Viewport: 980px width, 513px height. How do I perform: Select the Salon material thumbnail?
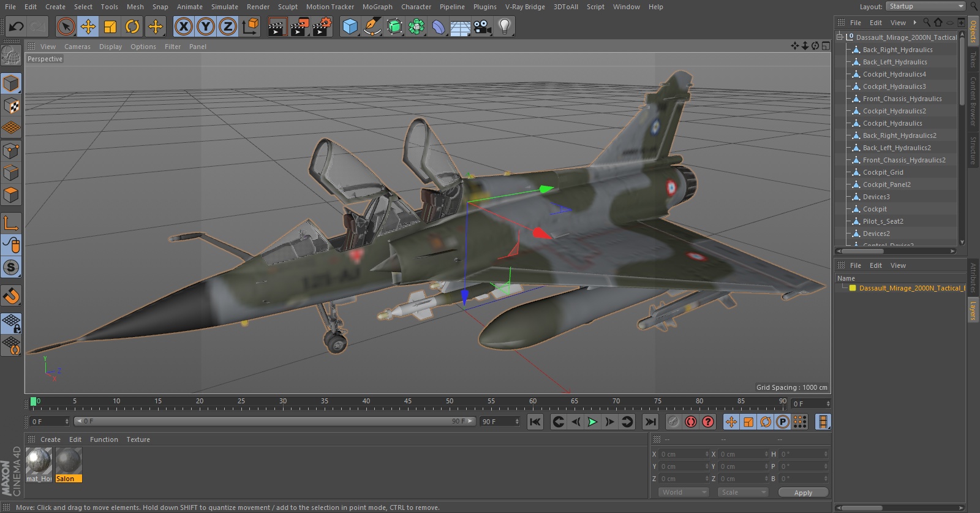(x=69, y=461)
